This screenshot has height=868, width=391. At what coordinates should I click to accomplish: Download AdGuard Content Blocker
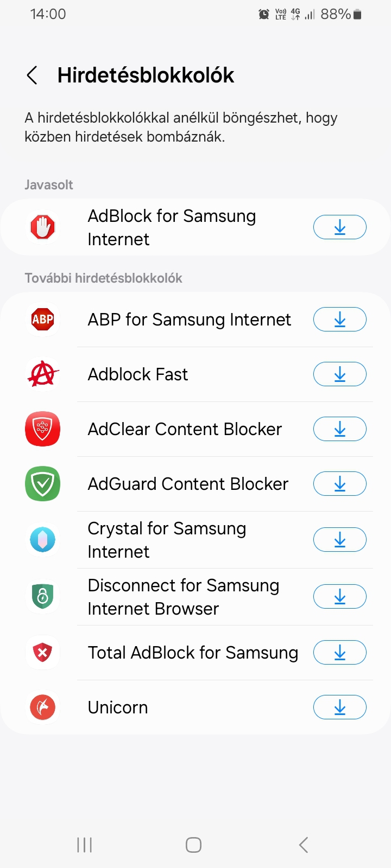(339, 484)
